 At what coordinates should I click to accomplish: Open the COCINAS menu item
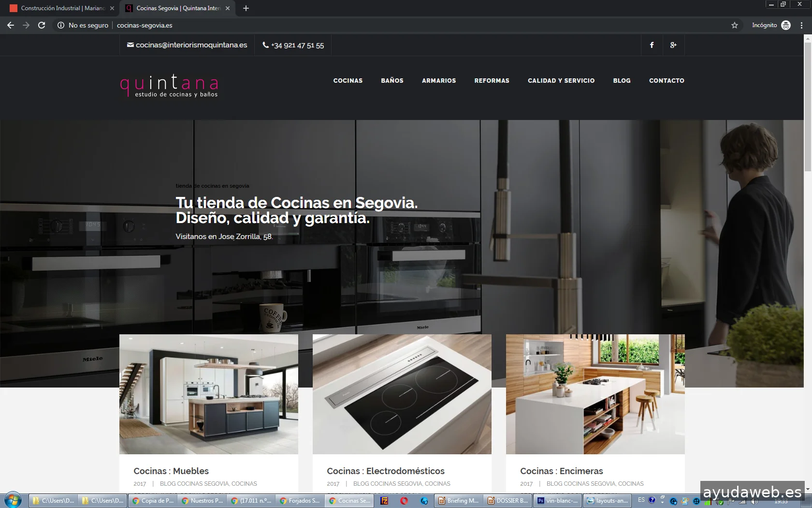point(348,81)
